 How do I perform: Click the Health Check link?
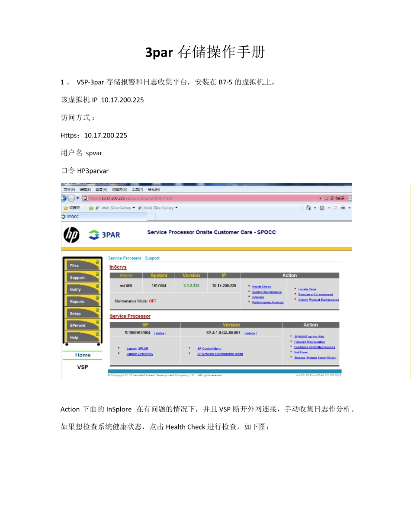262,287
